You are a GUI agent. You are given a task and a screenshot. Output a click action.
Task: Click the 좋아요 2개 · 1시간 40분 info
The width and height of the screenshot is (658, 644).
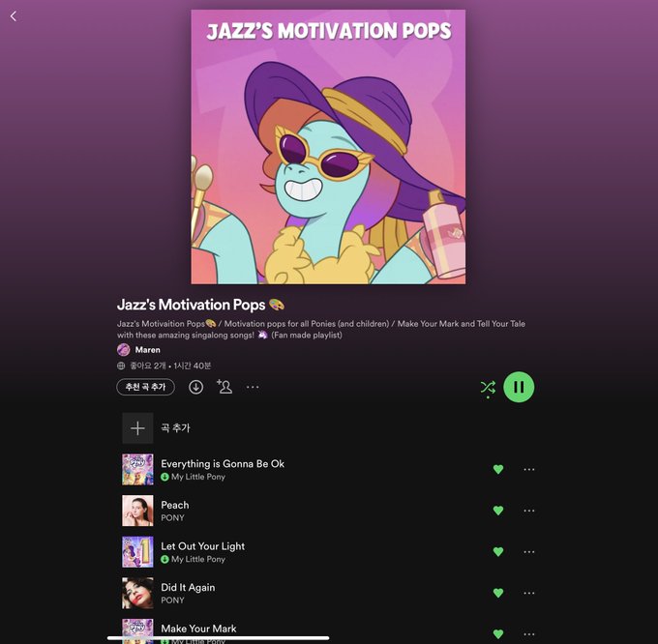point(170,366)
